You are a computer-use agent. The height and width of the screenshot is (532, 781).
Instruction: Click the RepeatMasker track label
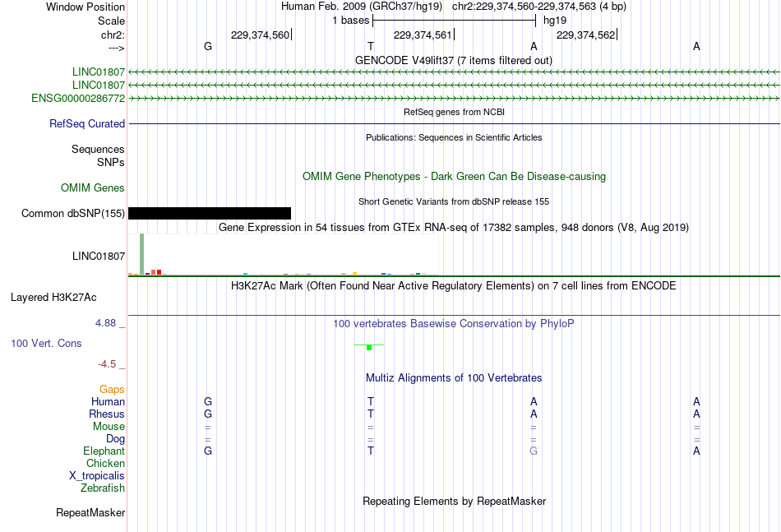pos(90,512)
